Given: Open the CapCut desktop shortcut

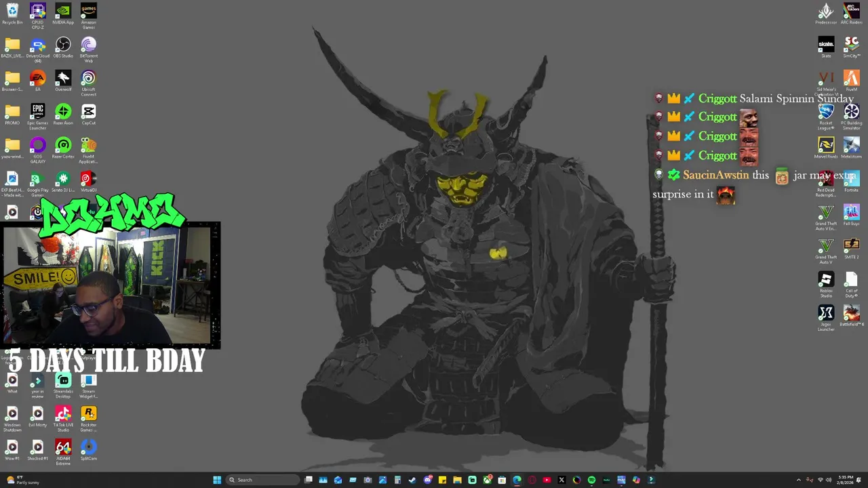Looking at the screenshot, I should [88, 114].
